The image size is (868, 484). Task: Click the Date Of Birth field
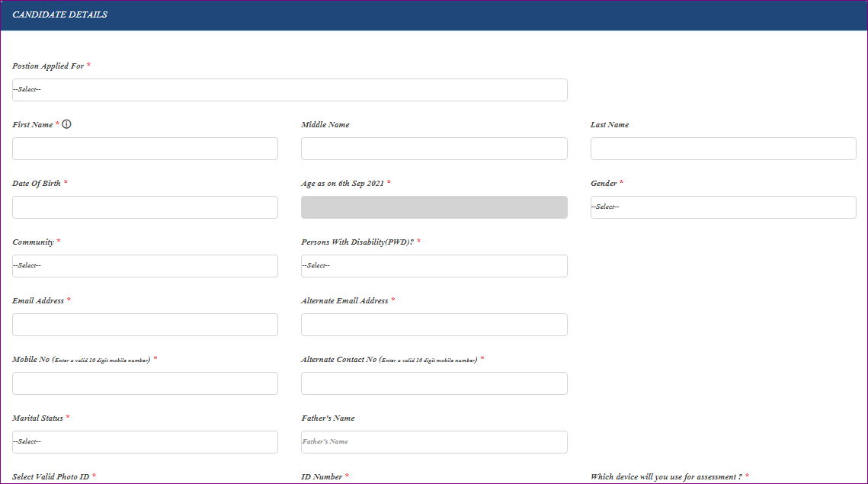point(145,207)
